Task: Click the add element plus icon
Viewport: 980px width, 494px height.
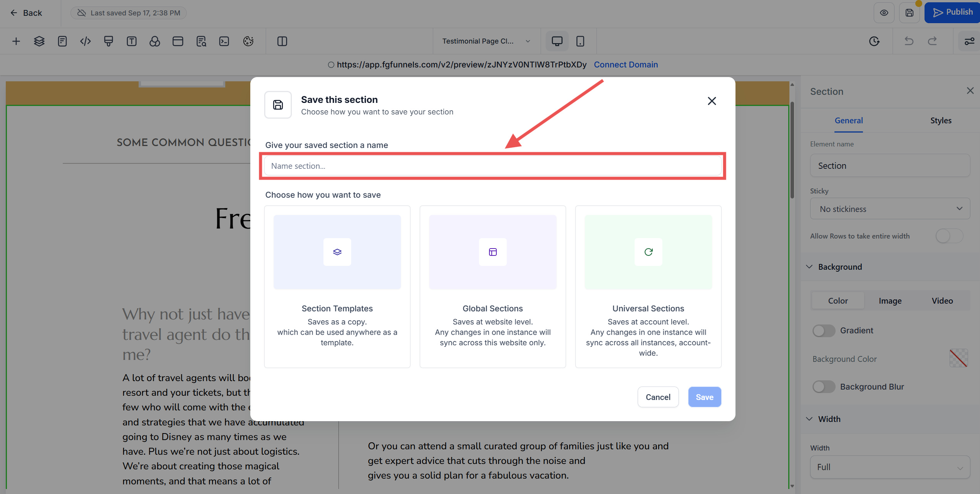Action: point(16,41)
